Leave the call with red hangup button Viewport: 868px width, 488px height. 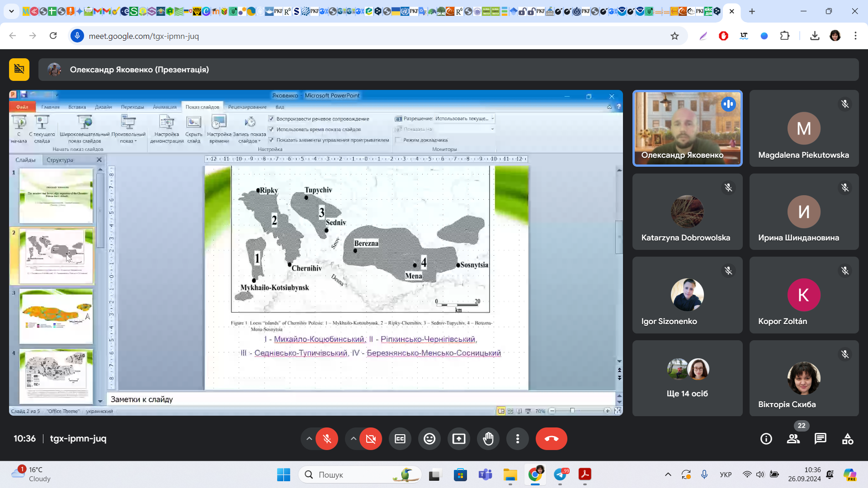[x=551, y=439]
